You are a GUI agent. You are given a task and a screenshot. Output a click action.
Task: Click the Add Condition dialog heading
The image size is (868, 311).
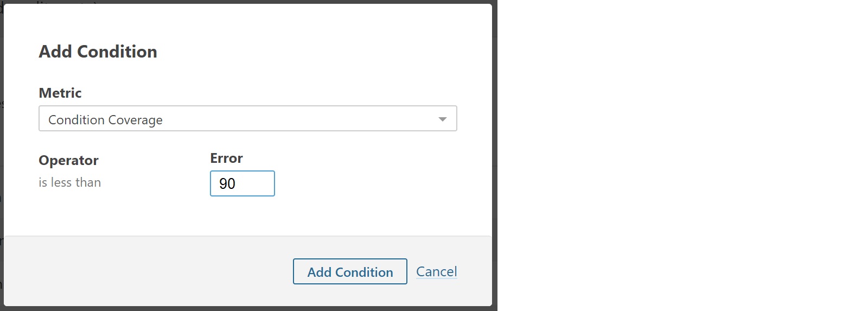coord(98,52)
